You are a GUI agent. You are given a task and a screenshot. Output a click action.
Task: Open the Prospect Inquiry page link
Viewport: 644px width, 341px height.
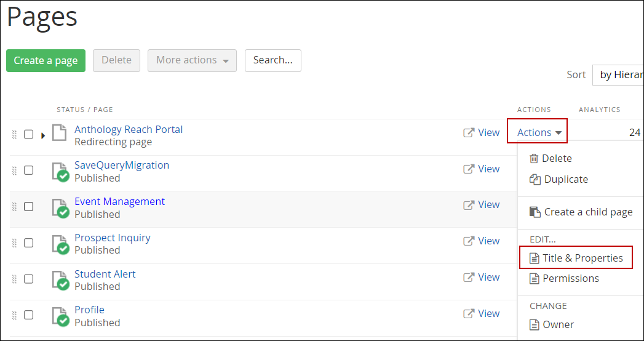(113, 238)
